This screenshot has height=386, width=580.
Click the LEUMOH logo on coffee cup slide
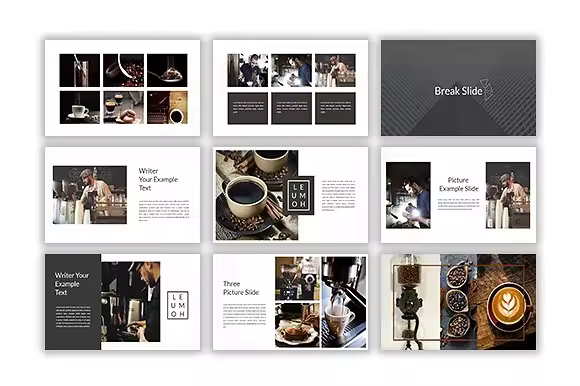(x=299, y=196)
